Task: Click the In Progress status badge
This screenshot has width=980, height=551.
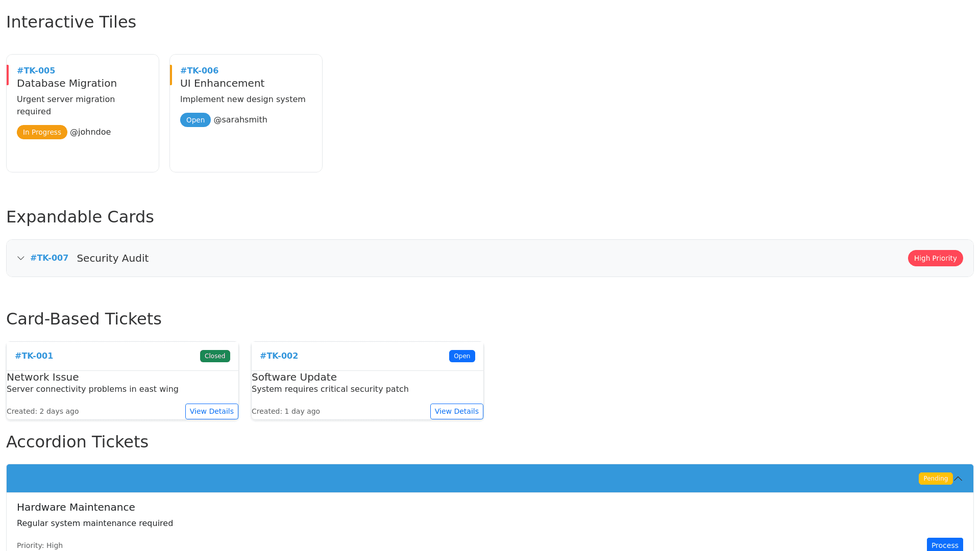Action: pyautogui.click(x=42, y=132)
